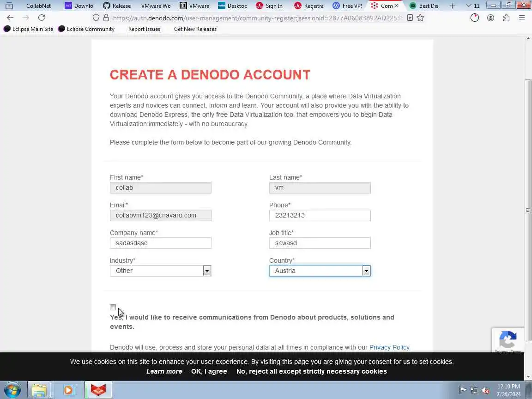The image size is (532, 399).
Task: Open the taskbar clock and date
Action: pos(508,390)
